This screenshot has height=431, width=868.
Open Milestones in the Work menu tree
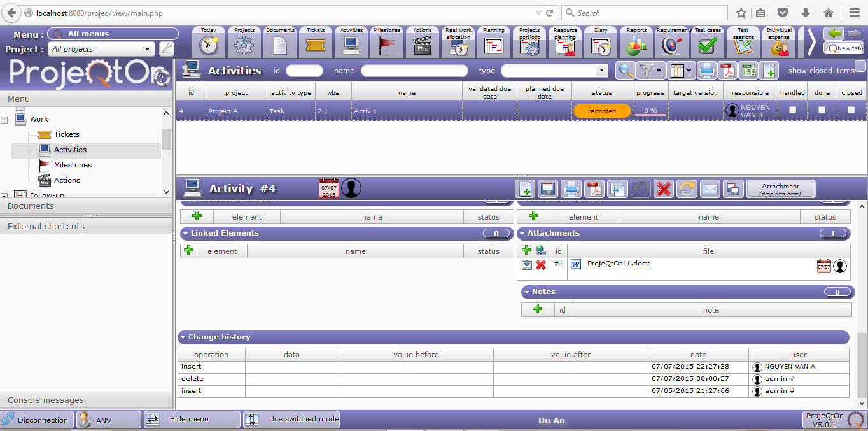[73, 165]
